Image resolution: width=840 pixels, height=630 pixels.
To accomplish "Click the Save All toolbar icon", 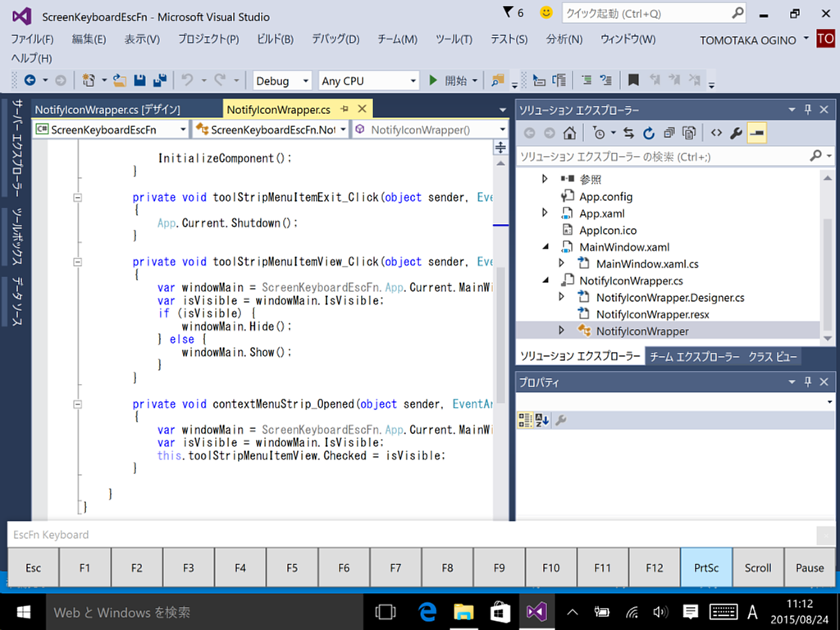I will point(159,80).
